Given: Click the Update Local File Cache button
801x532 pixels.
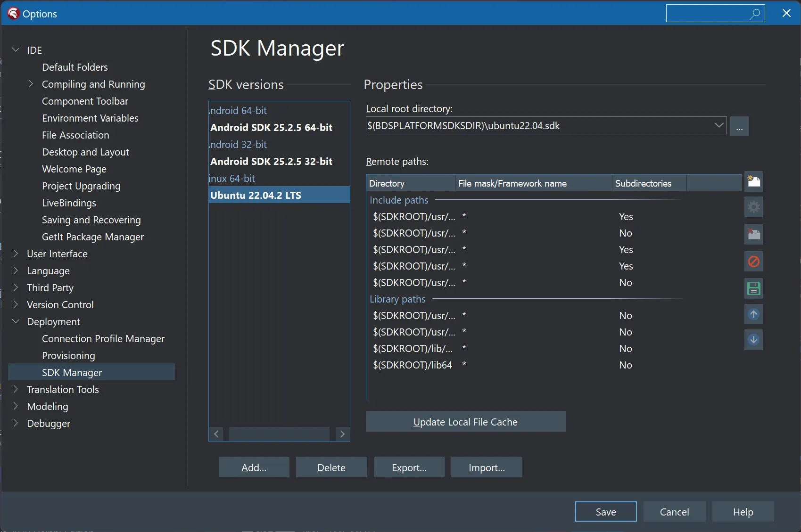Looking at the screenshot, I should point(465,422).
